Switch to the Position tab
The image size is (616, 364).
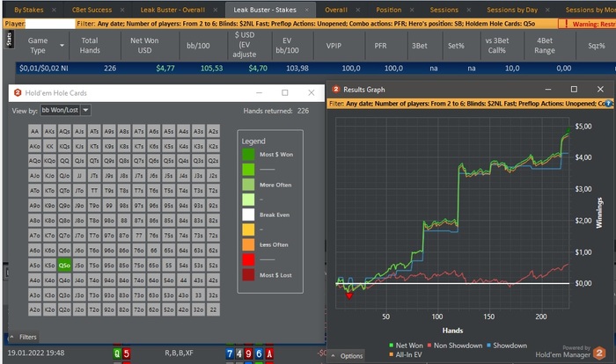(389, 10)
